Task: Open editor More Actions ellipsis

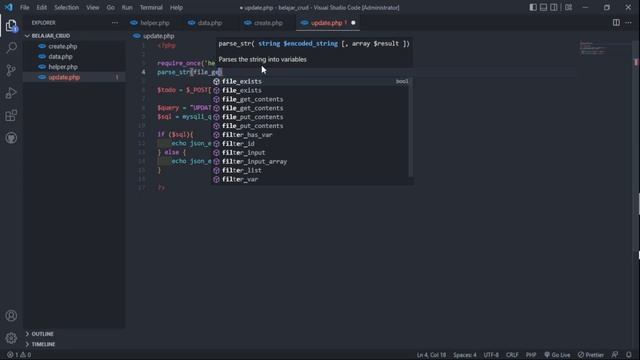Action: [629, 23]
